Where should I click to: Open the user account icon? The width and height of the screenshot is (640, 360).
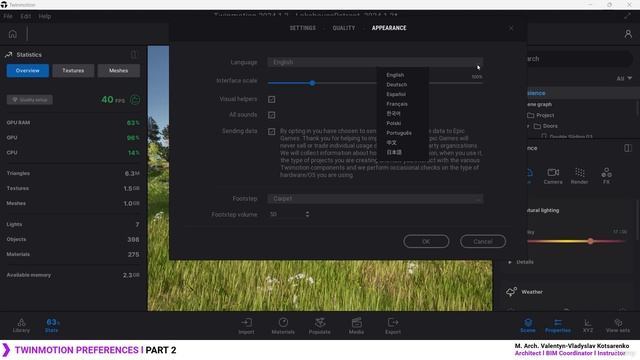(628, 34)
